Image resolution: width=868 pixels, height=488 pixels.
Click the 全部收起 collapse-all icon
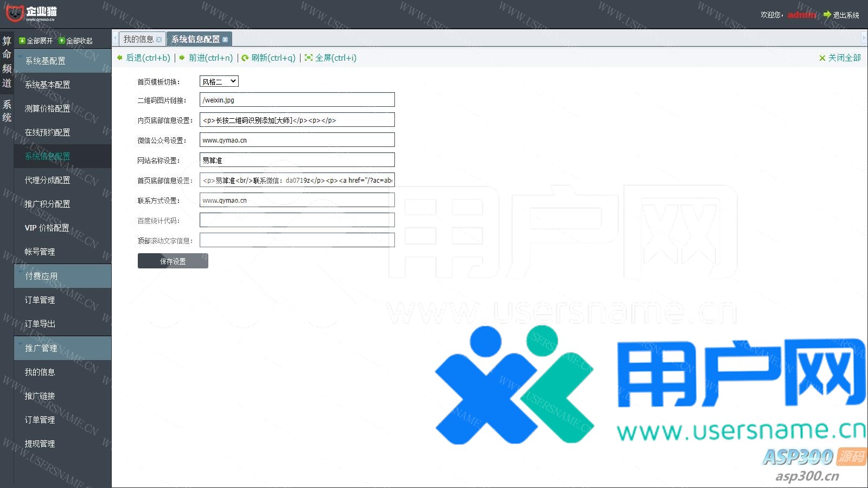click(x=62, y=41)
